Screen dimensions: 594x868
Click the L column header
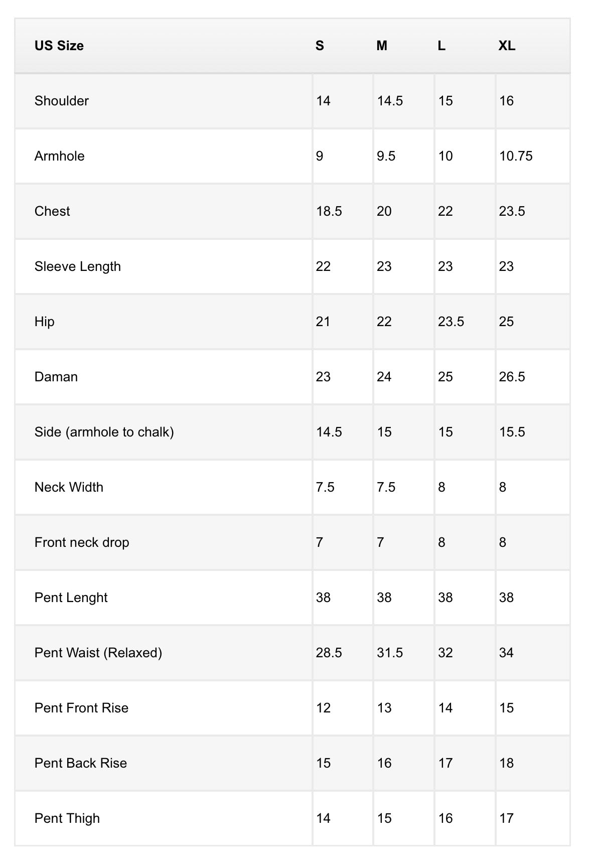click(441, 46)
